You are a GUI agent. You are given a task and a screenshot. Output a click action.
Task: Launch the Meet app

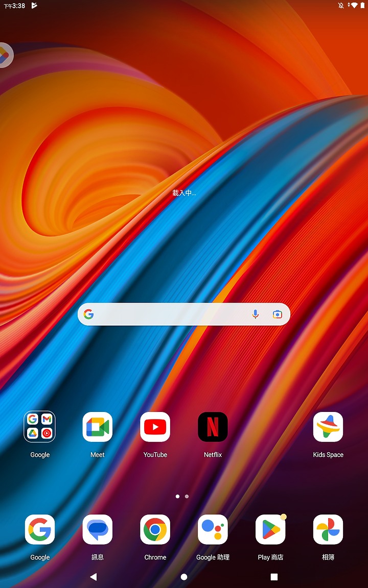[97, 427]
